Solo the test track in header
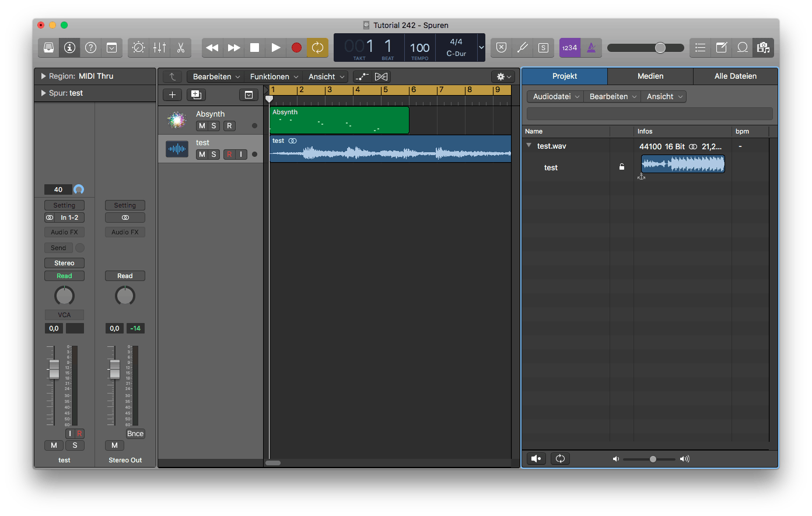 [x=213, y=155]
